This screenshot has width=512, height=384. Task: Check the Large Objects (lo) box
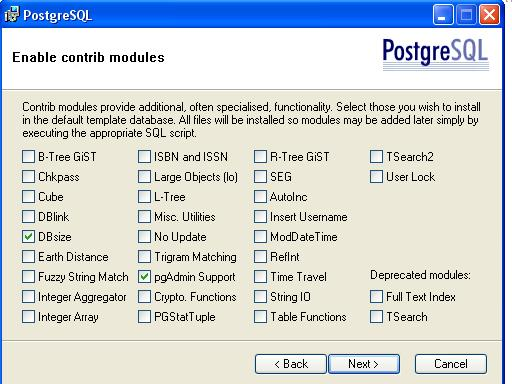144,177
